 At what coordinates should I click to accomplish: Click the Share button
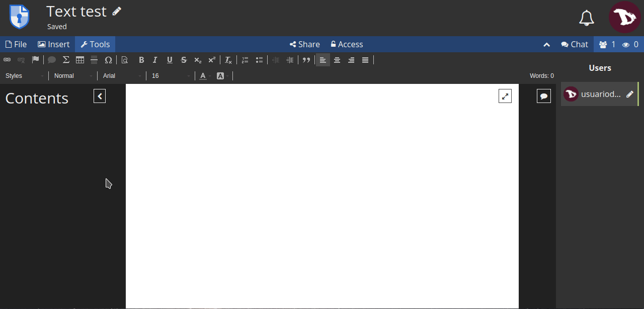click(x=305, y=44)
